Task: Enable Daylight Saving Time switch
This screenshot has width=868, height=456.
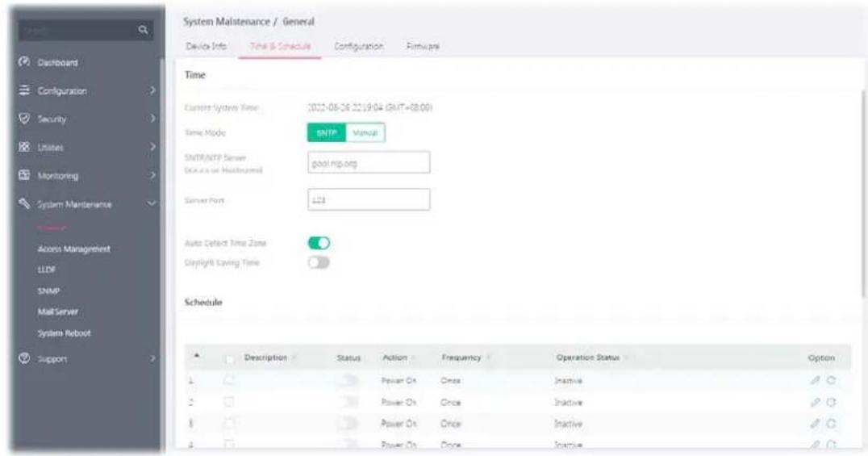Action: click(319, 262)
